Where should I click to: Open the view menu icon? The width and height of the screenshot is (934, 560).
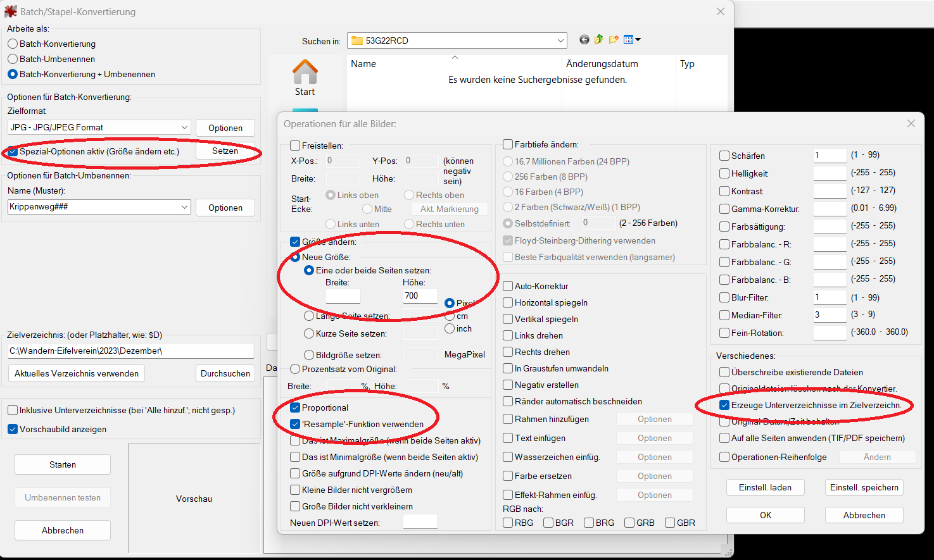631,40
